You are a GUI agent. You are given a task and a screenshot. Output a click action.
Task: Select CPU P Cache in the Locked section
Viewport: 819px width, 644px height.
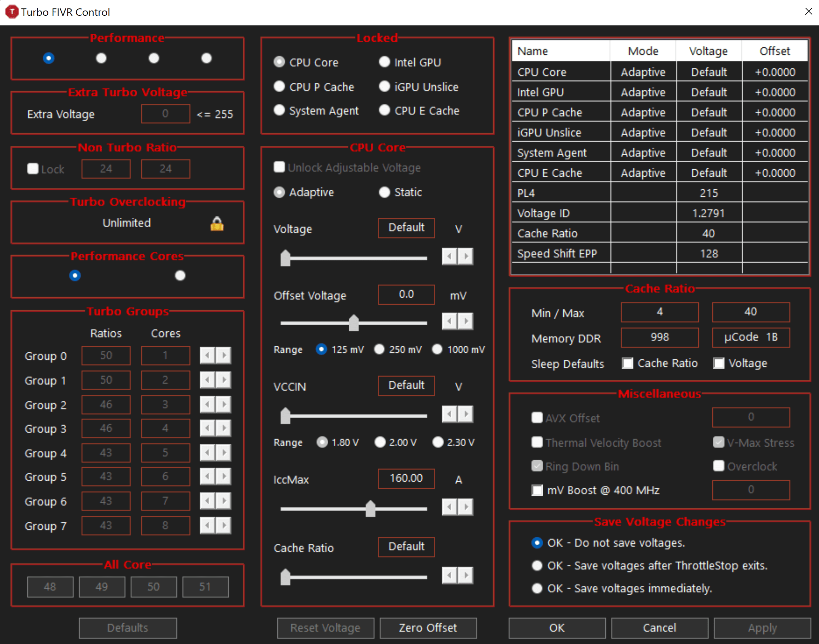[279, 86]
